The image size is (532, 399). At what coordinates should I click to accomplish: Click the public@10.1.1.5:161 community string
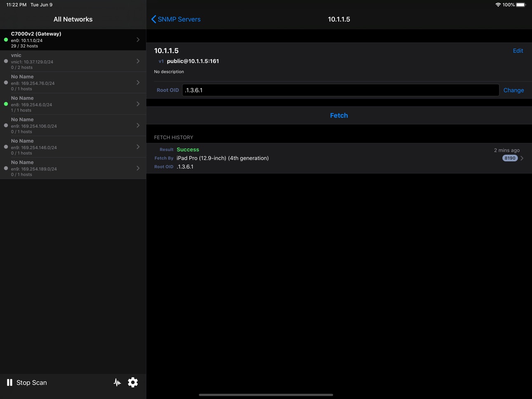click(193, 61)
